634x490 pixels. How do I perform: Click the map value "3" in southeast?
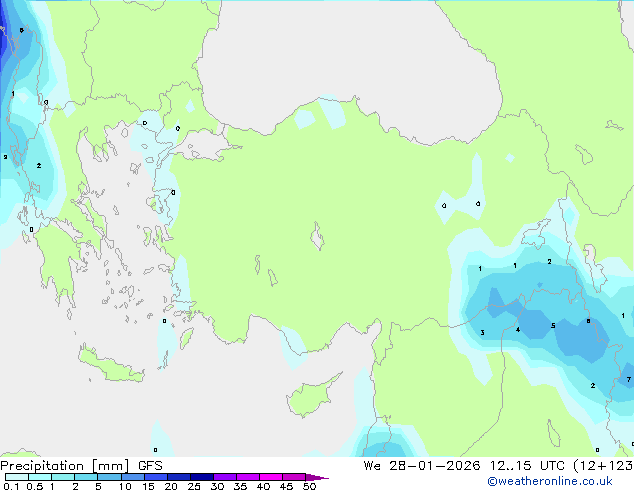(x=482, y=333)
